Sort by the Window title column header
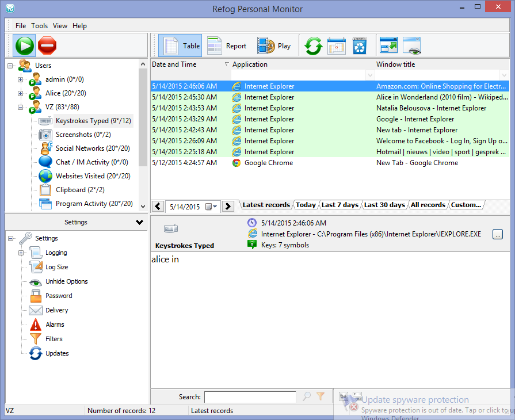This screenshot has width=515, height=420. coord(442,64)
